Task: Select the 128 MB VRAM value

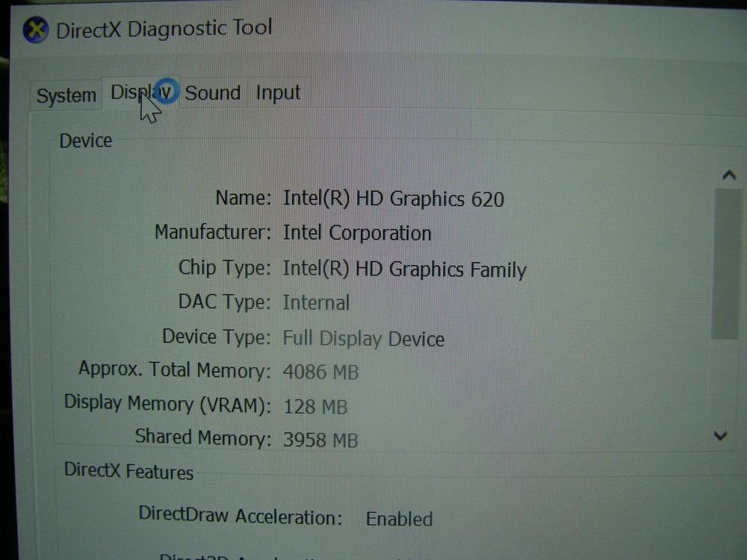Action: click(x=315, y=407)
